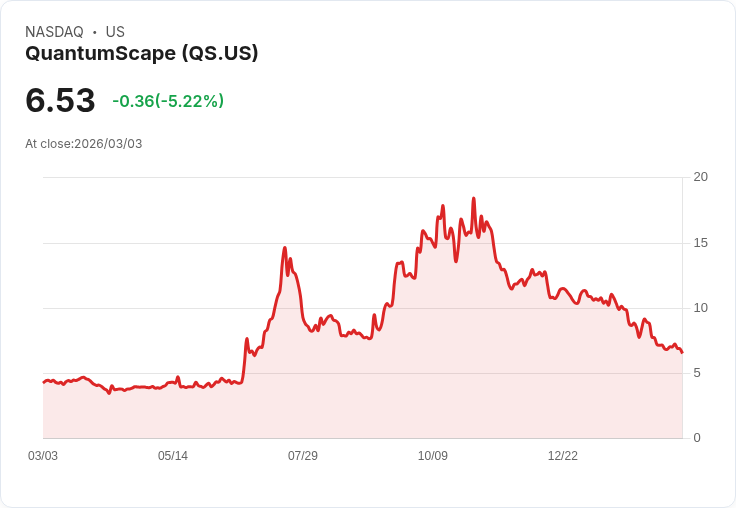The image size is (736, 508).
Task: Click the shaded area below the price line
Action: 362,404
